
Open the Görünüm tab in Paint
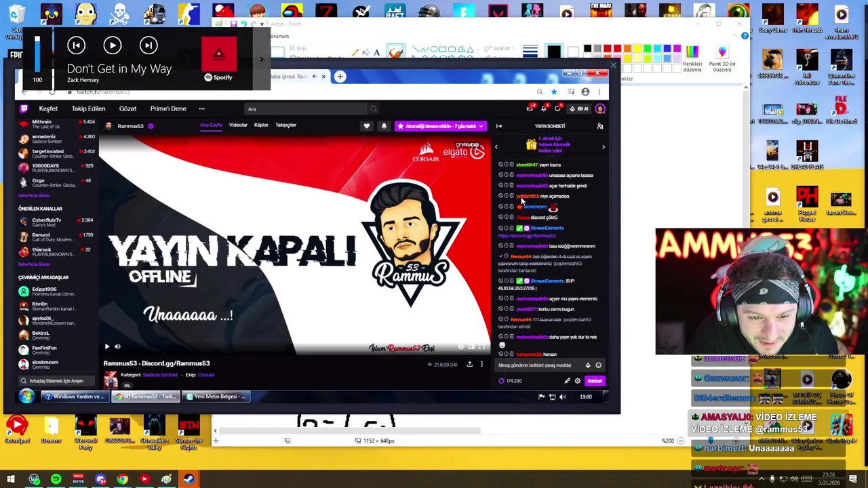[279, 36]
